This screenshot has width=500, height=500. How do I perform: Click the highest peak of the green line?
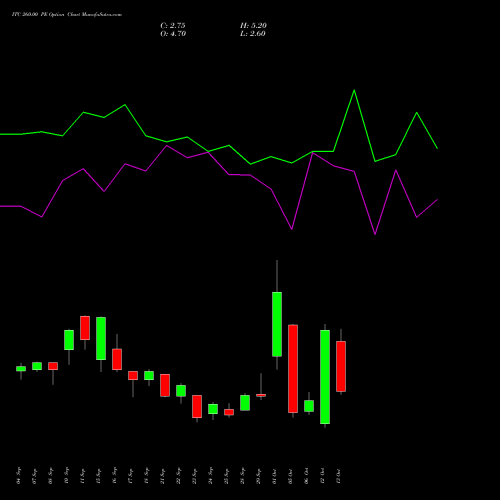pyautogui.click(x=354, y=90)
